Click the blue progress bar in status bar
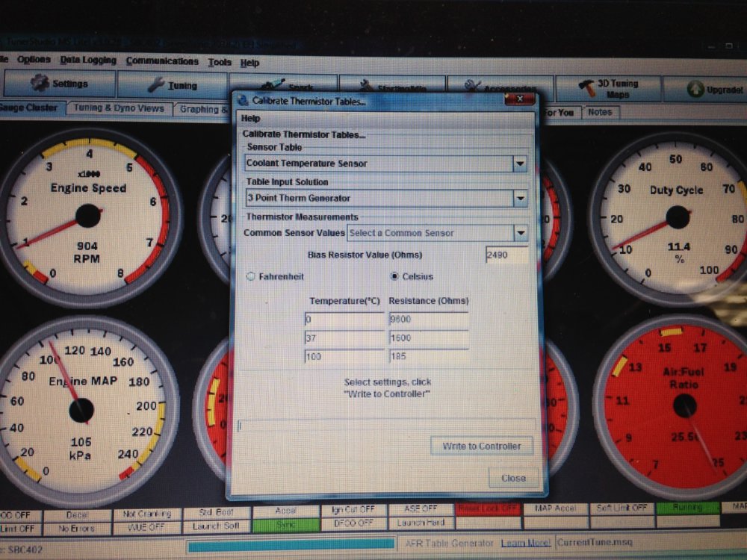 pos(291,545)
